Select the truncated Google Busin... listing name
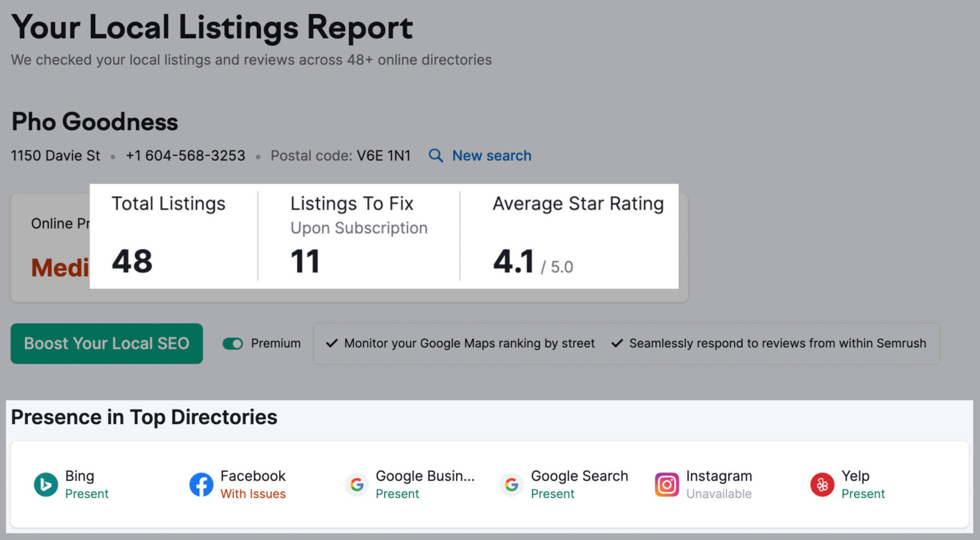The image size is (980, 540). click(425, 476)
